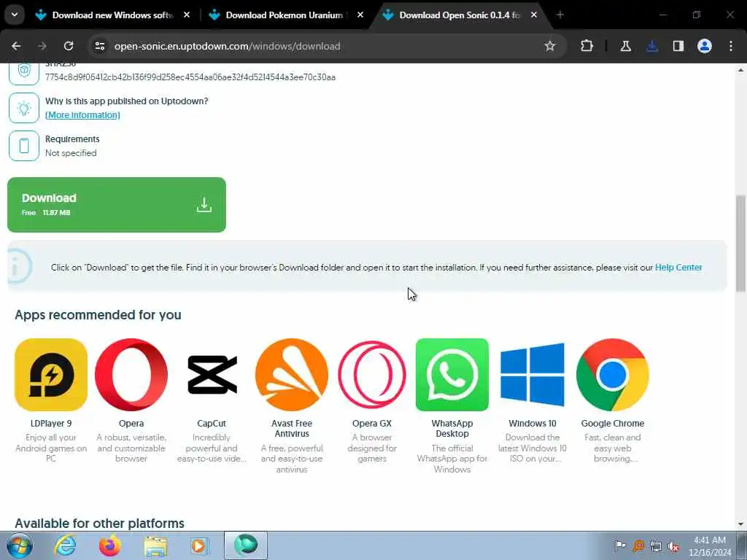Click the green Download button
This screenshot has width=747, height=560.
point(117,205)
